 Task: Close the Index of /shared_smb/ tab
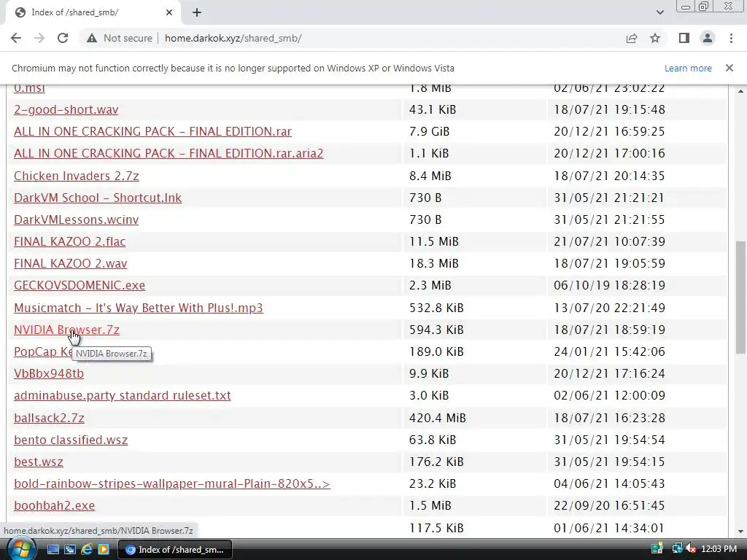coord(169,13)
